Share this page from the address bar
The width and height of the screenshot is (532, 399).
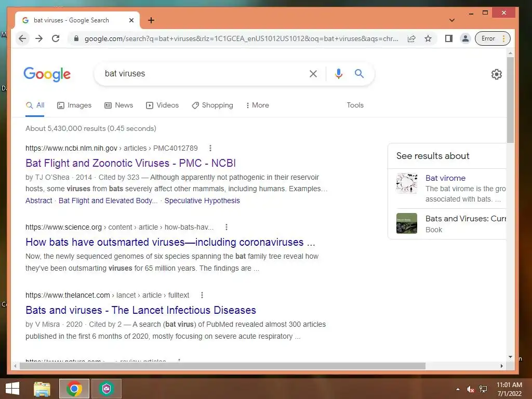[411, 38]
